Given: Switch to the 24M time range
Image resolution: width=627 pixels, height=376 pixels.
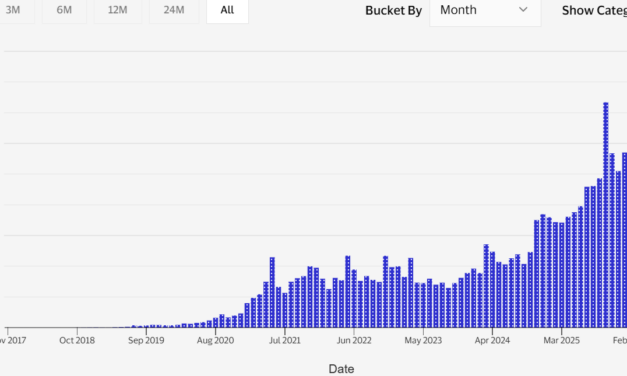Looking at the screenshot, I should (174, 10).
